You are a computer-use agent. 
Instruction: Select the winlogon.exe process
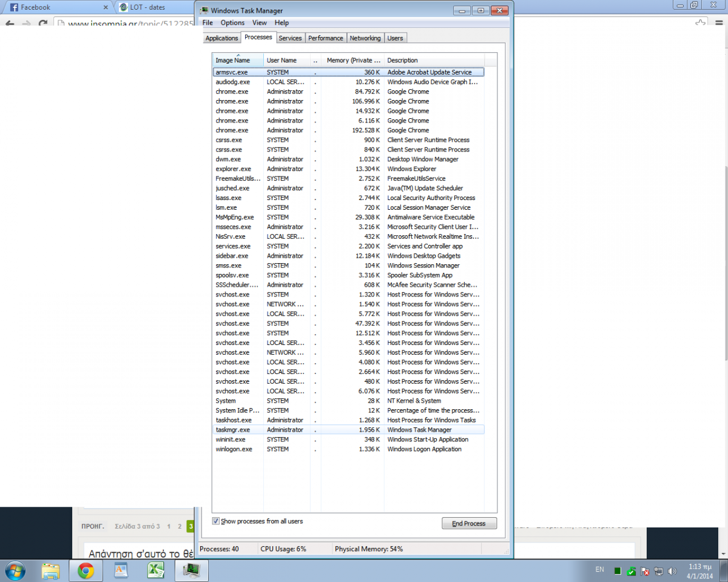coord(348,449)
